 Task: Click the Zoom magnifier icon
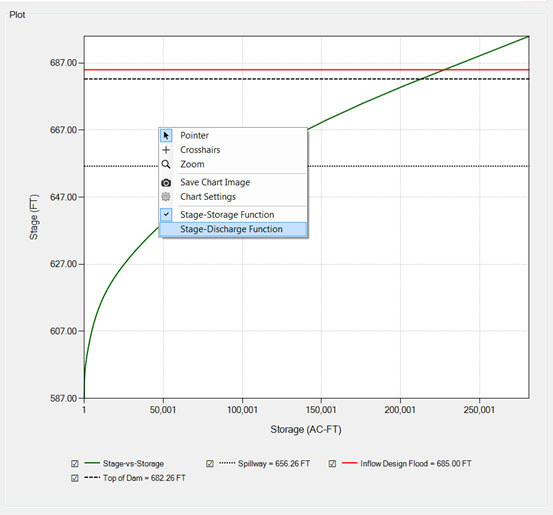click(166, 164)
